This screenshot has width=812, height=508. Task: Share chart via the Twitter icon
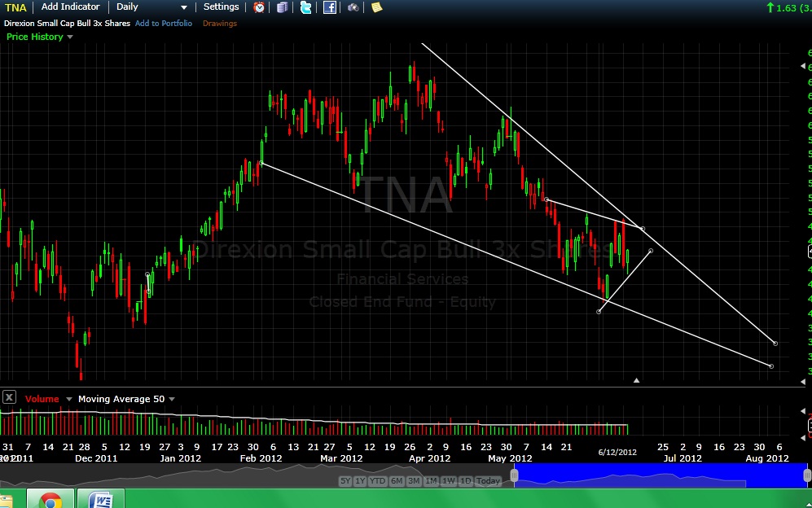point(305,7)
